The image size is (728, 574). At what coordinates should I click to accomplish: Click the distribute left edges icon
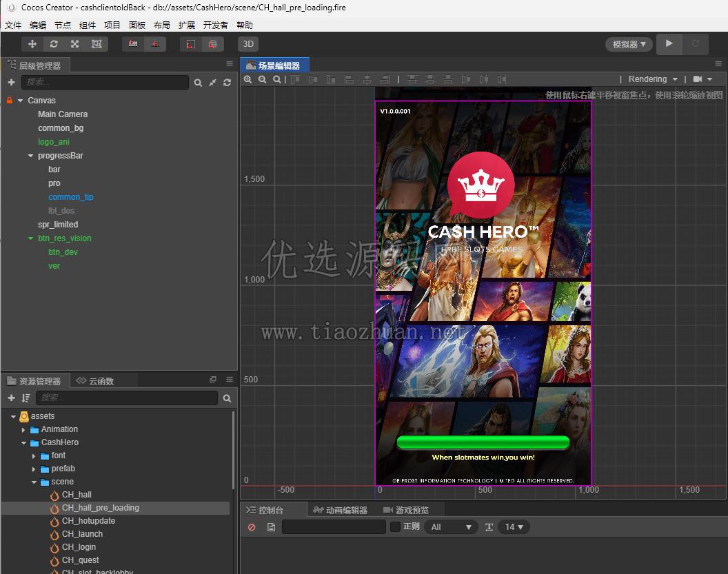click(x=466, y=79)
